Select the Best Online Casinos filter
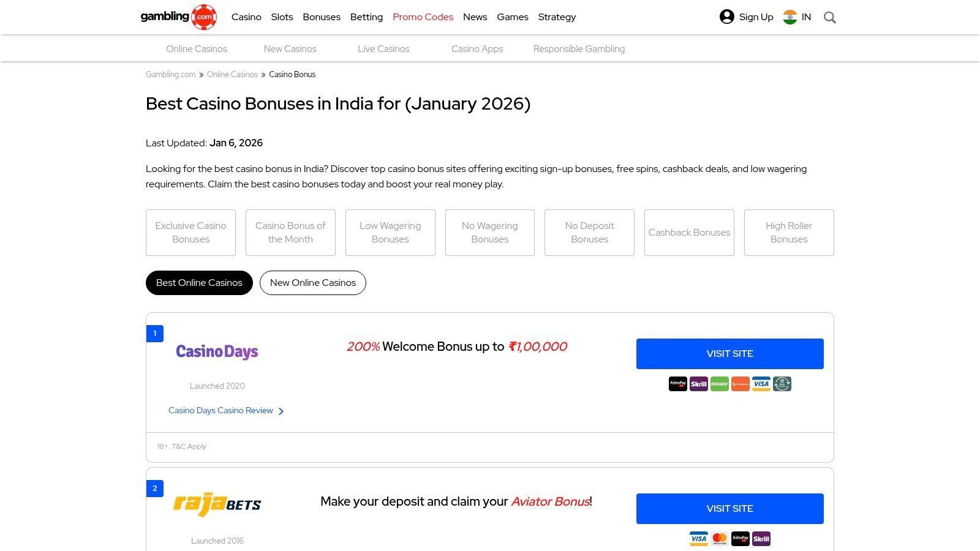 click(199, 283)
